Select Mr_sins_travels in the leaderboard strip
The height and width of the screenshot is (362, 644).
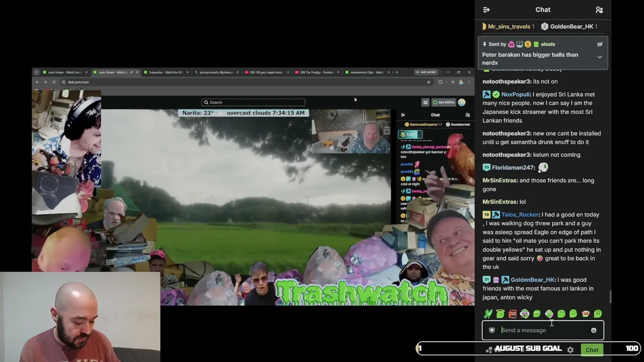point(509,27)
